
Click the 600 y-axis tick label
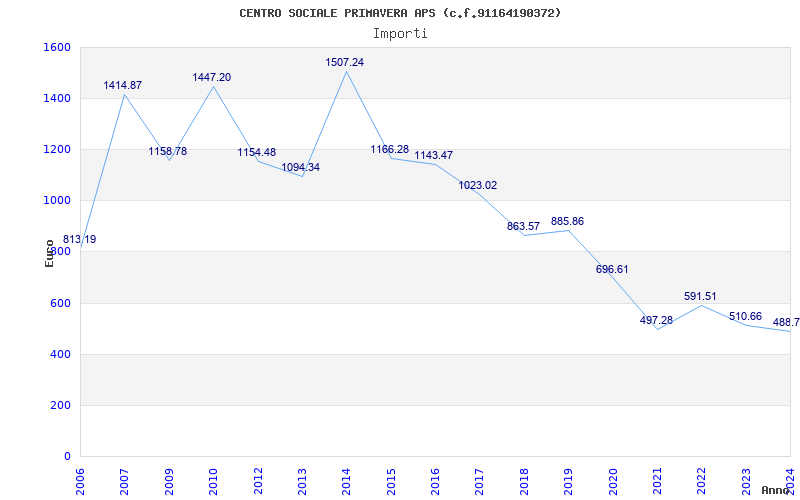[x=60, y=304]
